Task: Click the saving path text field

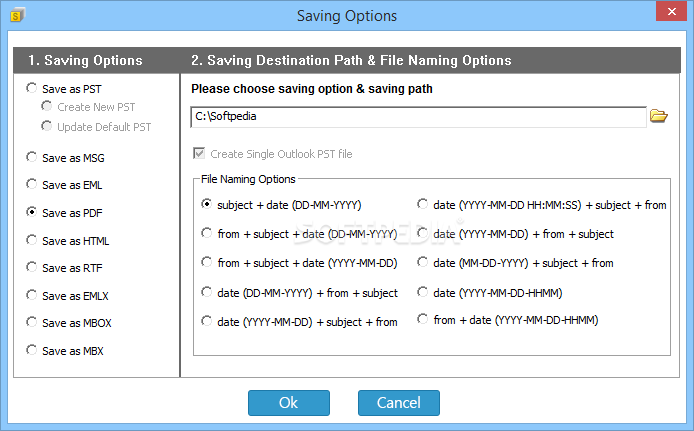Action: (x=418, y=117)
